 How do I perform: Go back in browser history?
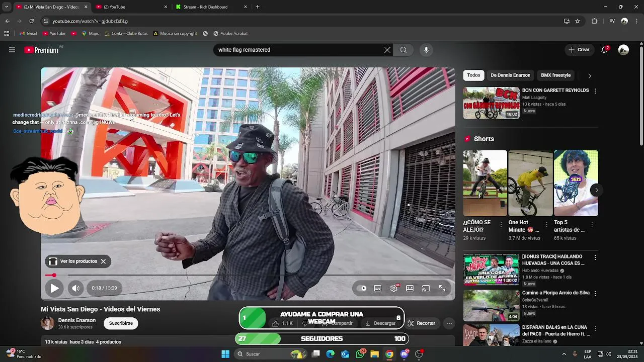pyautogui.click(x=7, y=21)
